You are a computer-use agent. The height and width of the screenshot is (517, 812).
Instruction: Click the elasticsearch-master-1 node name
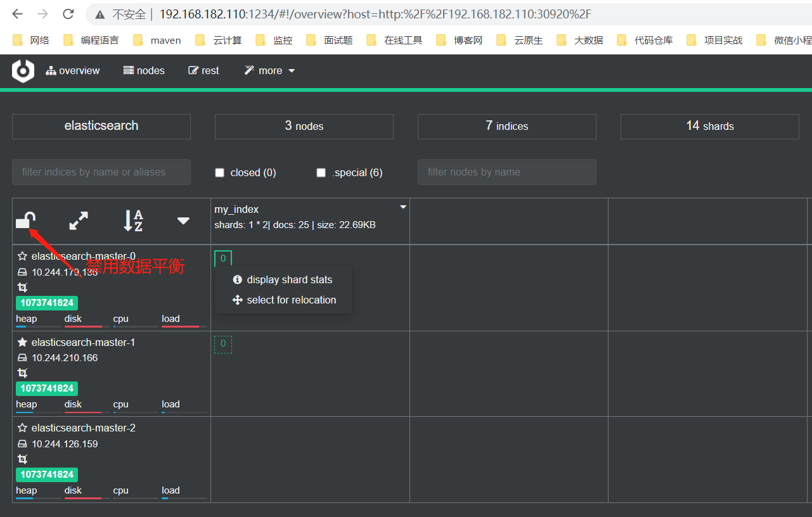click(x=83, y=342)
